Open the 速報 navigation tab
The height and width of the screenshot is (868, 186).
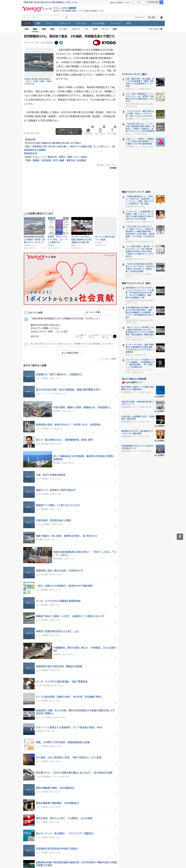pos(38,24)
